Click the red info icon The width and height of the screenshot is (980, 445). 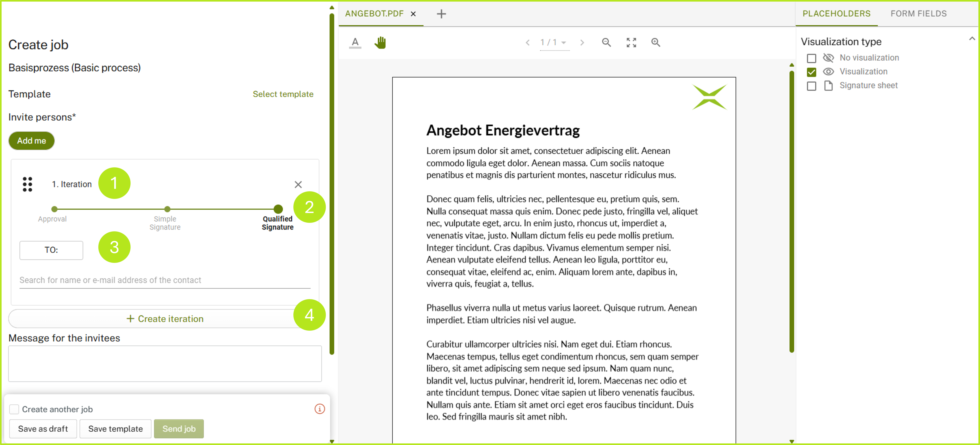(320, 409)
